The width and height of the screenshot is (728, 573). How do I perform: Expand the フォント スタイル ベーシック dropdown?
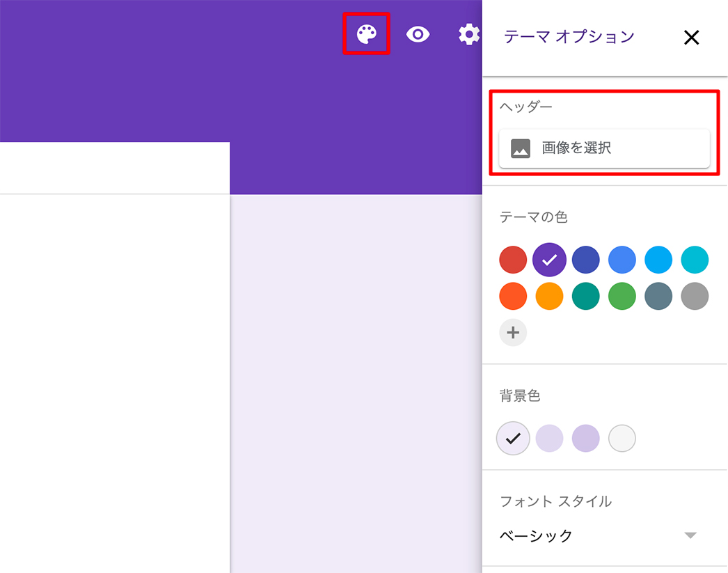[599, 535]
